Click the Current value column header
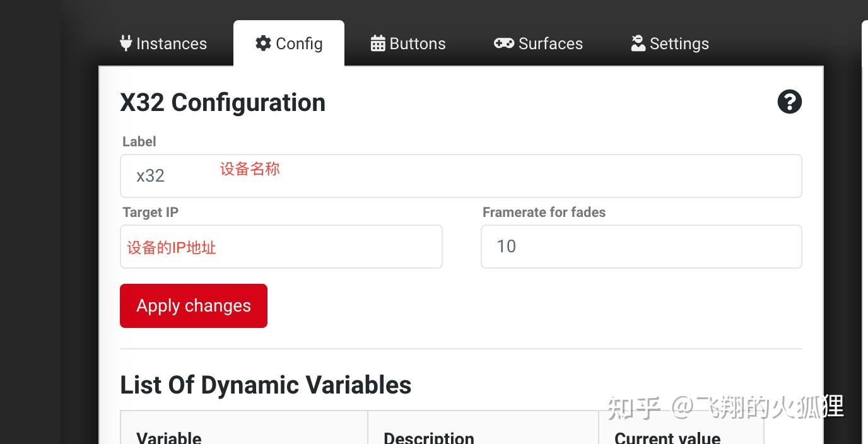The image size is (868, 444). pos(667,436)
